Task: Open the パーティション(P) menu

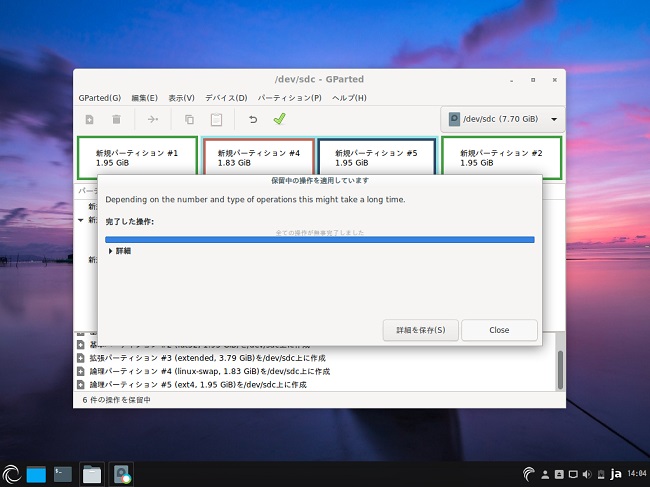Action: coord(289,98)
